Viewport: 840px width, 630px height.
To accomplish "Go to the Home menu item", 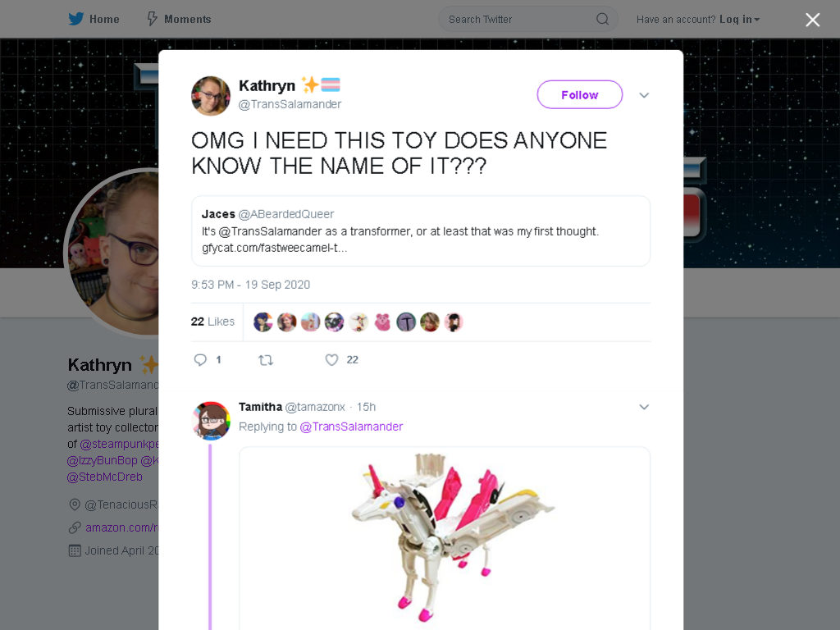I will [x=94, y=20].
